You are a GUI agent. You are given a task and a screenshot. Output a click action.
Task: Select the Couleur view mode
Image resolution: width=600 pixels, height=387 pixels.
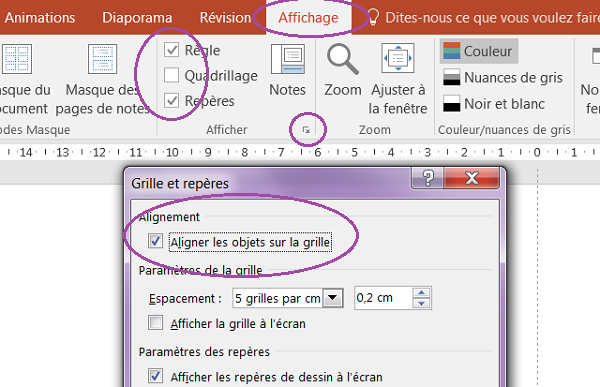click(x=478, y=51)
